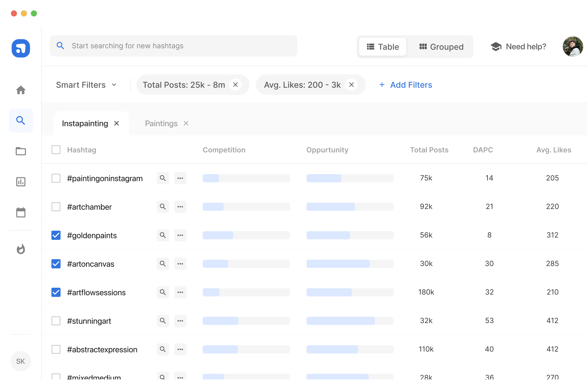Click the Add Filters link
Image resolution: width=588 pixels, height=380 pixels.
406,85
